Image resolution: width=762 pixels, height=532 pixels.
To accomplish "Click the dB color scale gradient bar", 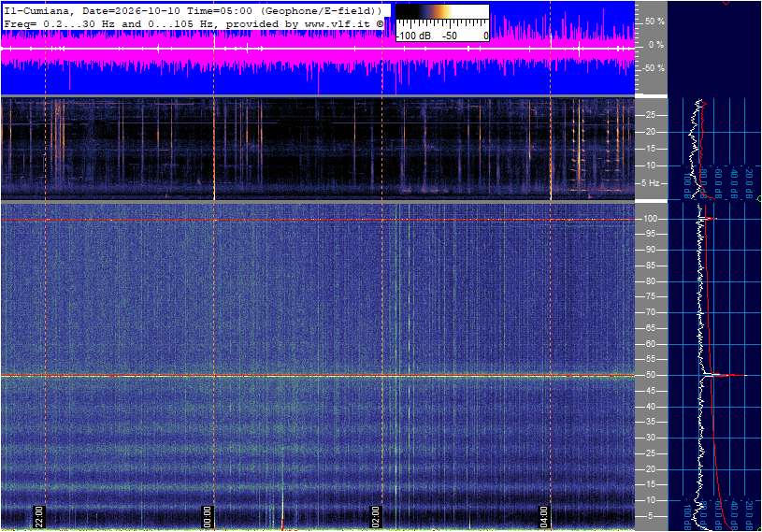I will 442,12.
